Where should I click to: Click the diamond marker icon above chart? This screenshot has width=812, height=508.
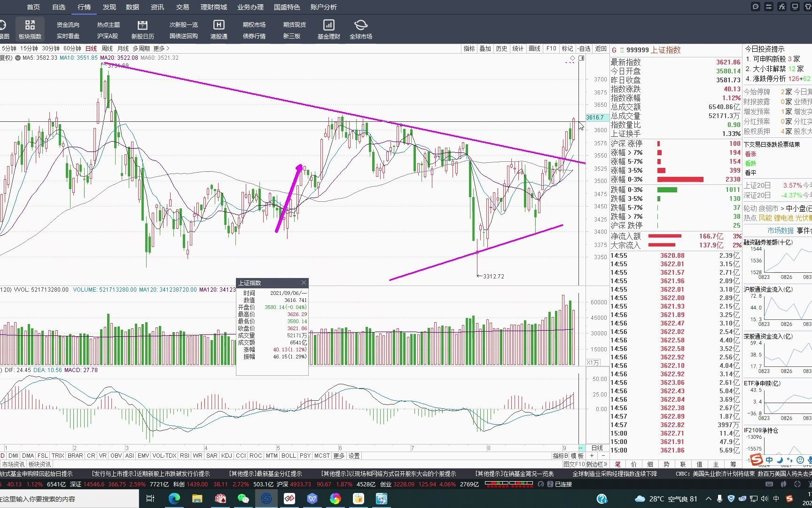[x=572, y=58]
